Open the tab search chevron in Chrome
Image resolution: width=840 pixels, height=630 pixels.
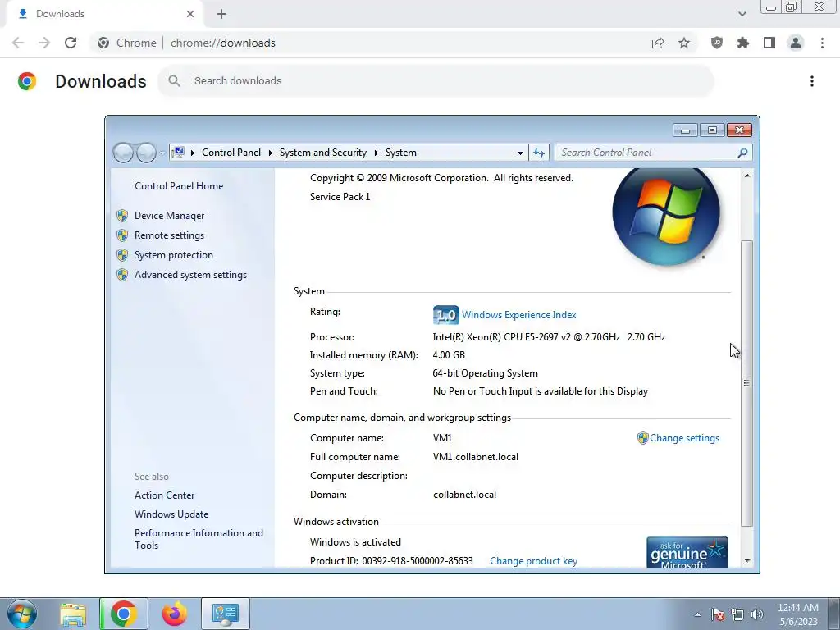[742, 14]
